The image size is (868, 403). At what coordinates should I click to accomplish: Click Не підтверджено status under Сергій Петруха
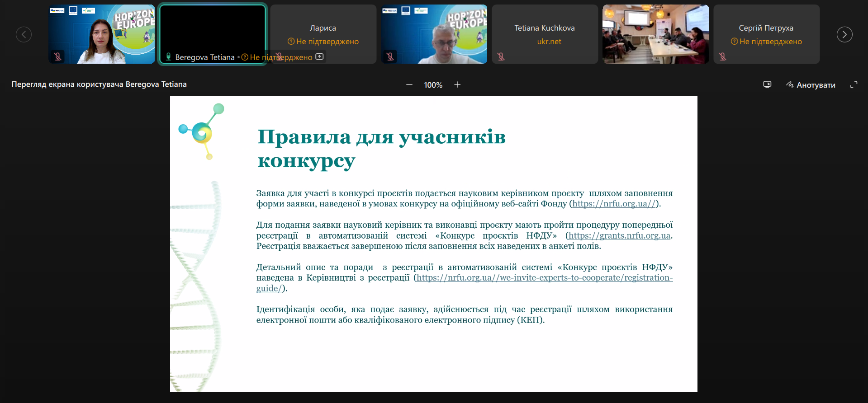click(x=766, y=42)
